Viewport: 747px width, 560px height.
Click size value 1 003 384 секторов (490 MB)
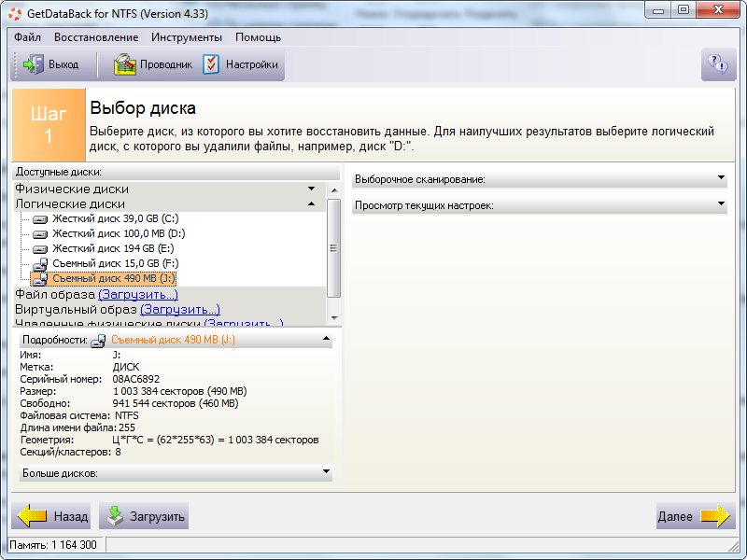point(179,391)
